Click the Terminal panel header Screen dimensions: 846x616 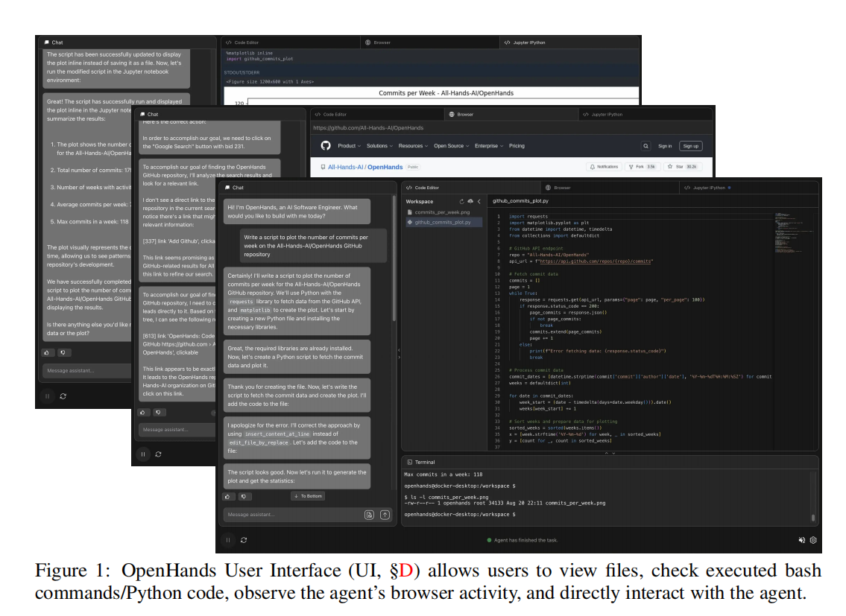pyautogui.click(x=421, y=463)
